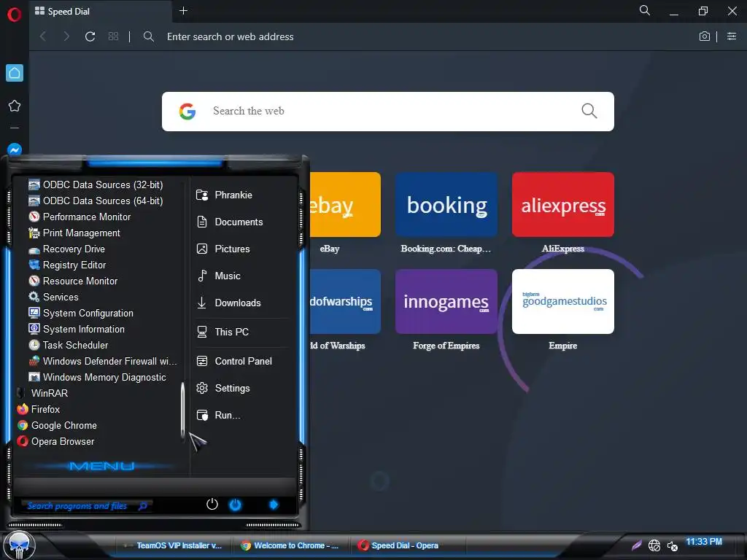
Task: Switch to Welcome to Chrome taskbar item
Action: coord(290,545)
